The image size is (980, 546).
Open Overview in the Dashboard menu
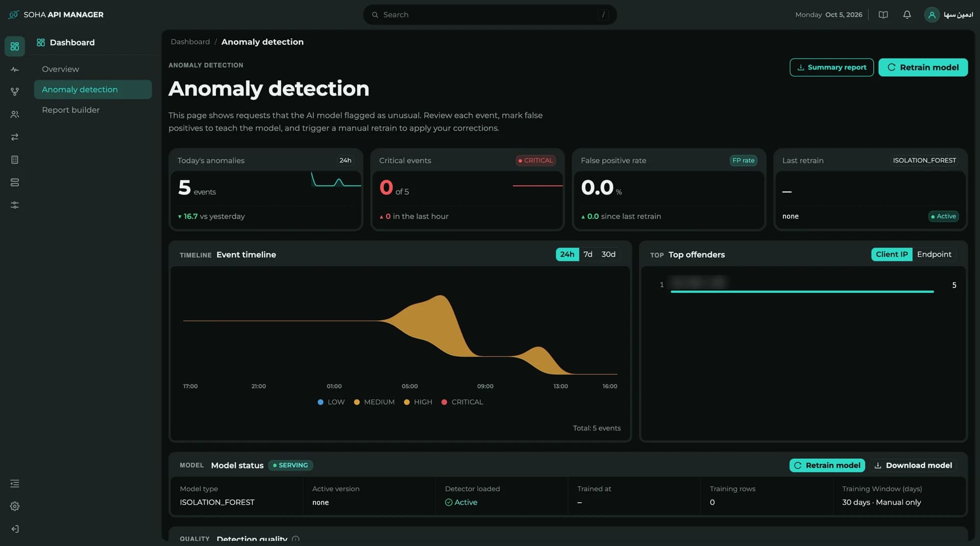tap(93, 69)
